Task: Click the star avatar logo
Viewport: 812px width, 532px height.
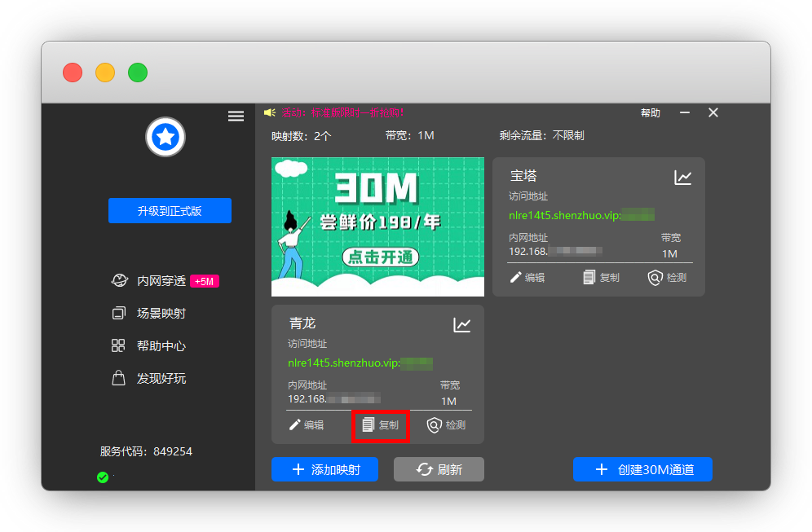Action: (165, 137)
